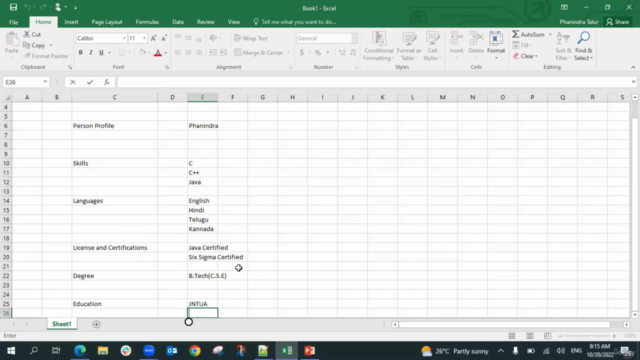This screenshot has height=360, width=640.
Task: Open PowerPoint from taskbar
Action: [x=309, y=351]
